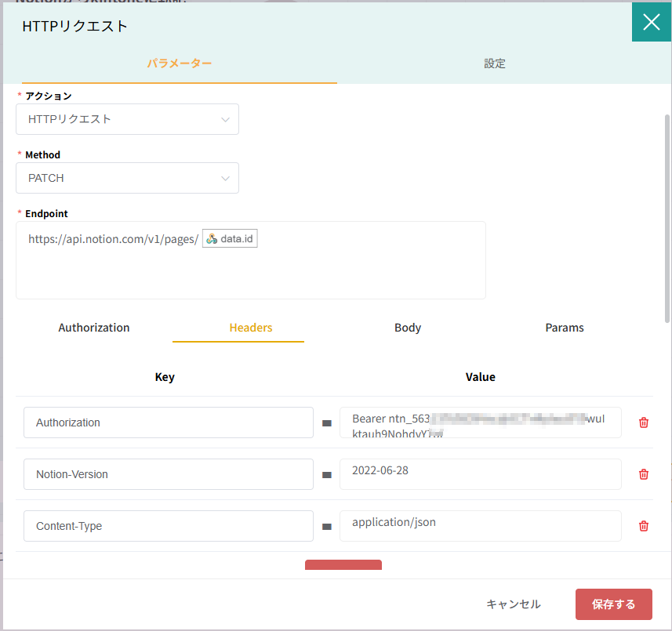The image size is (672, 631).
Task: Click the キャンセル button
Action: tap(514, 604)
